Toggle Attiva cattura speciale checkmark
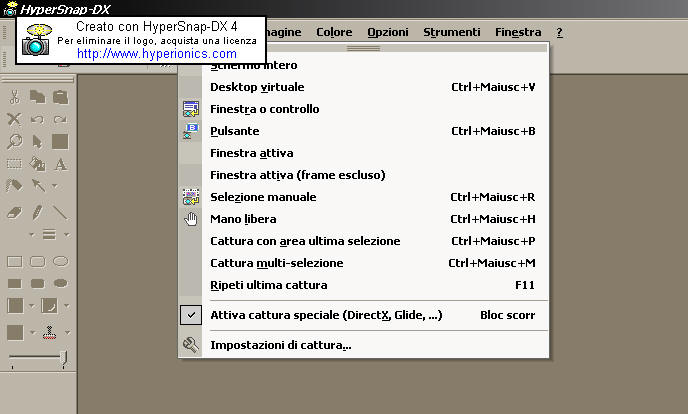The height and width of the screenshot is (414, 688). coord(193,315)
